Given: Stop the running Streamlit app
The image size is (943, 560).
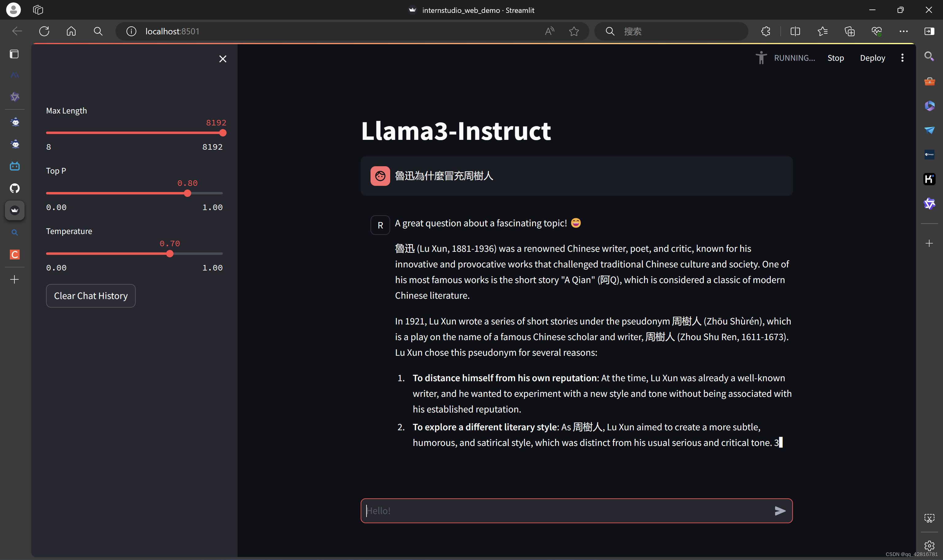Looking at the screenshot, I should pyautogui.click(x=836, y=57).
